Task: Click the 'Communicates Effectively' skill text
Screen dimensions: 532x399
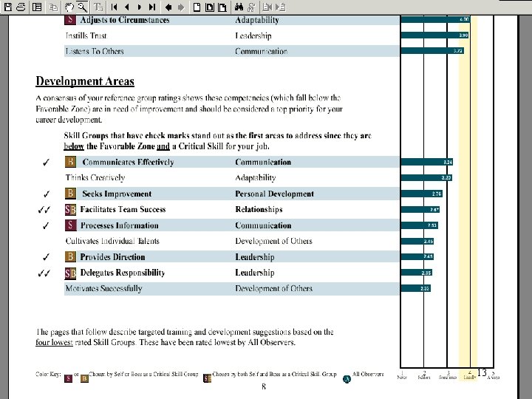Action: coord(128,162)
